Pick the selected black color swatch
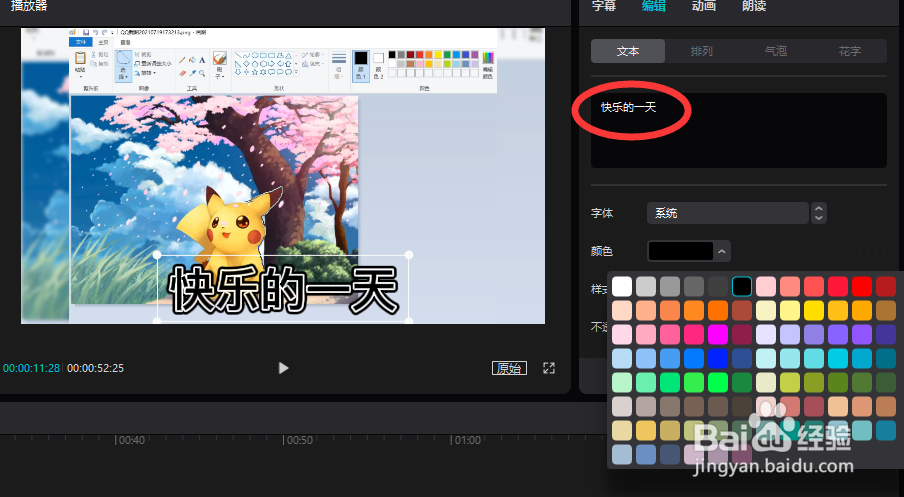 pos(742,286)
